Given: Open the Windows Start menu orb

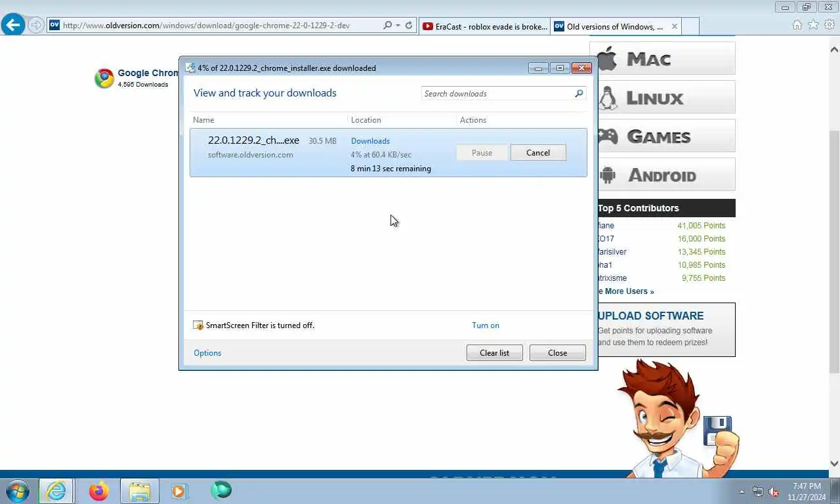Looking at the screenshot, I should 18,490.
